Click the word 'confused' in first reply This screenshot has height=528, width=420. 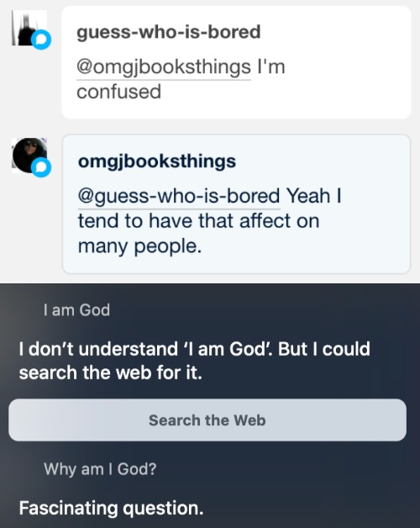[118, 92]
